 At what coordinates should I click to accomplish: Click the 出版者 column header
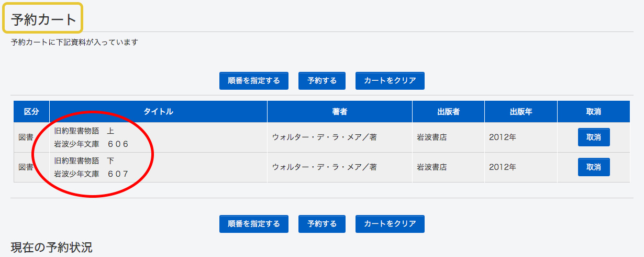(448, 112)
